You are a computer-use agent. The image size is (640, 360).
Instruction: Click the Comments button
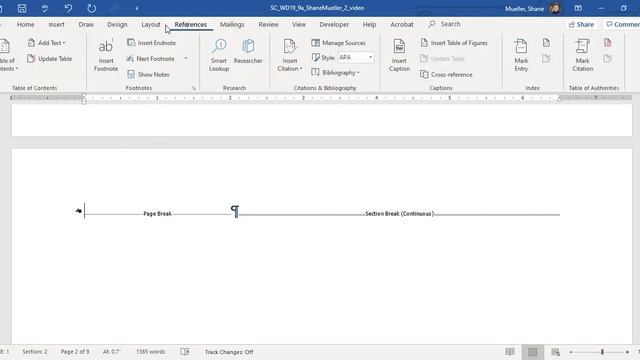click(622, 24)
